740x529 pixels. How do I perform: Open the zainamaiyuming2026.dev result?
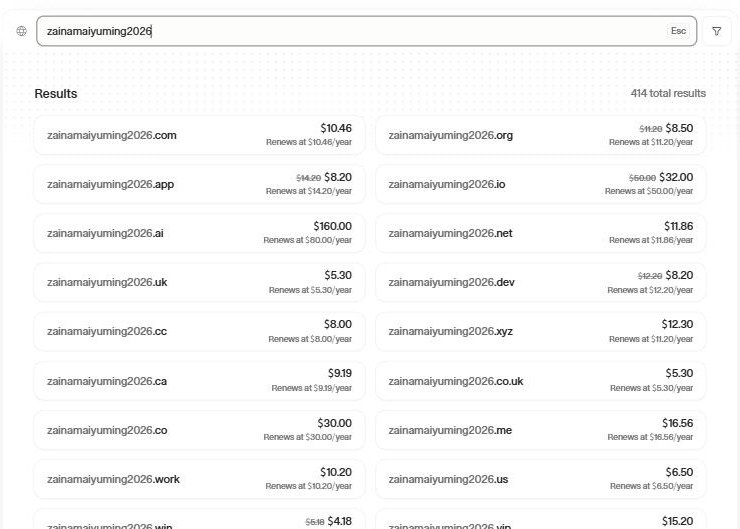540,282
